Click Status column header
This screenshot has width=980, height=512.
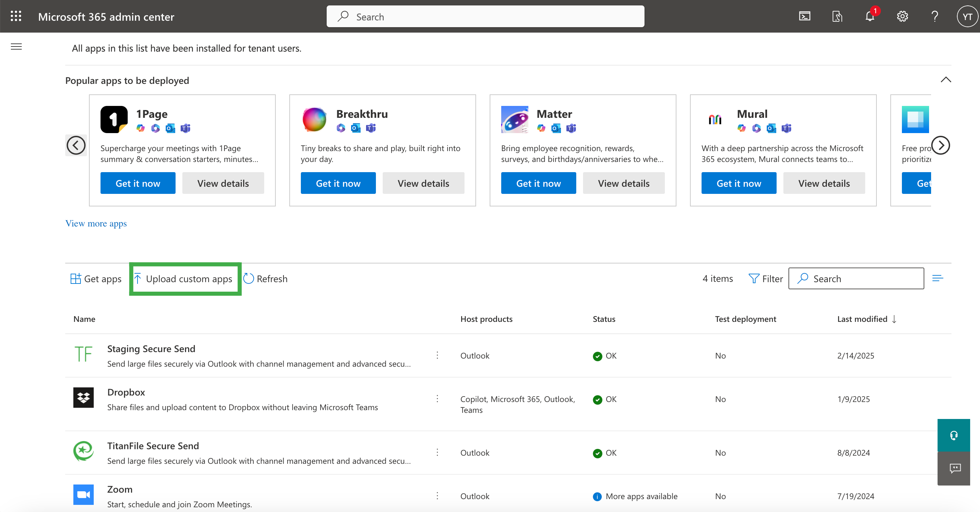(604, 319)
